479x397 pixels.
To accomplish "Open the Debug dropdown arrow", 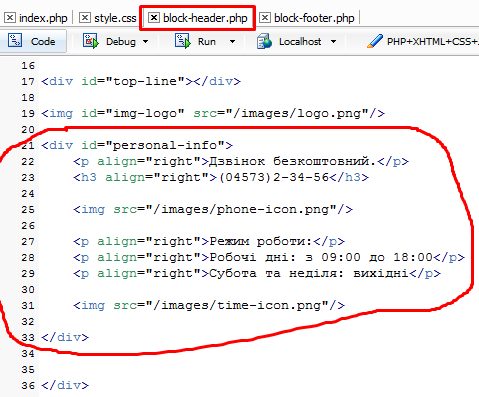I will pos(145,42).
